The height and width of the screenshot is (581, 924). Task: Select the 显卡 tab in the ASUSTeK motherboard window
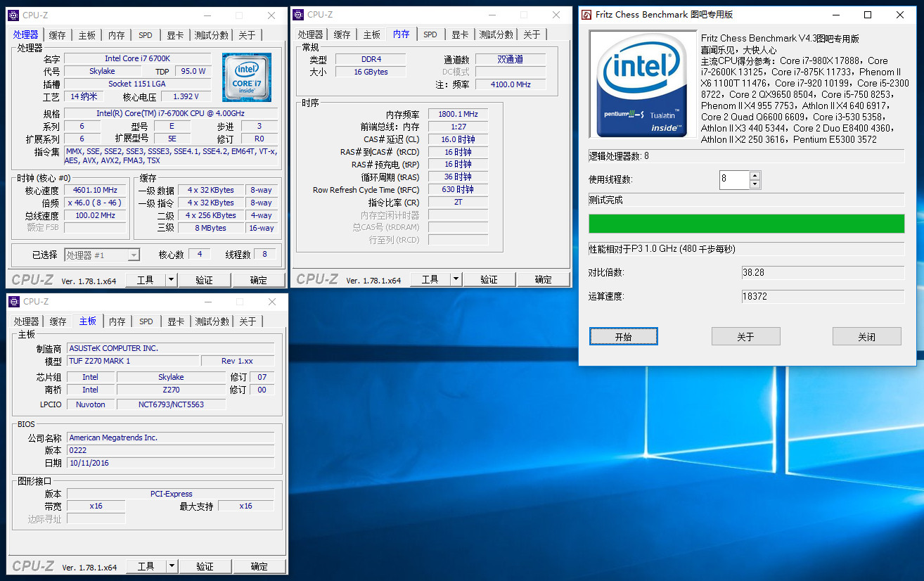click(x=176, y=321)
